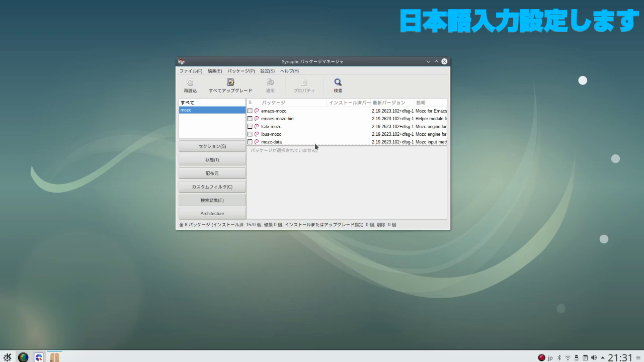
Task: Open the 検索 search magnifier tool
Action: point(338,82)
